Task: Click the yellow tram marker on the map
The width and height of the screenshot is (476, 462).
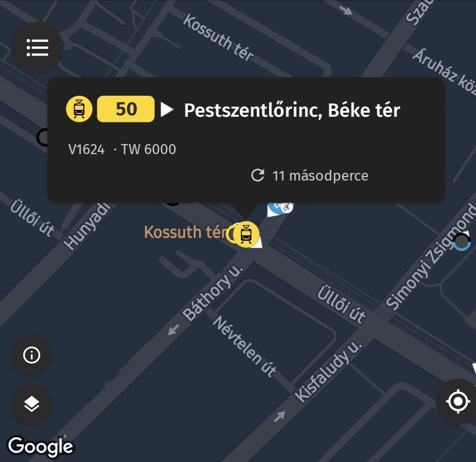Action: tap(246, 234)
